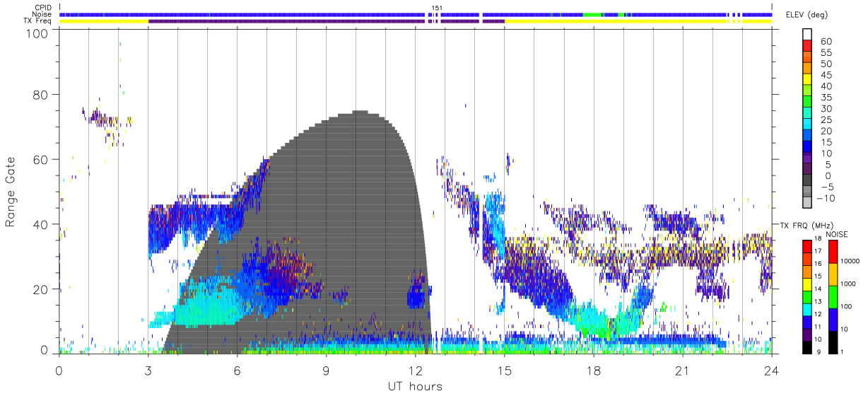
Task: Click the 12 tick label on UT hours axis
Action: click(415, 371)
